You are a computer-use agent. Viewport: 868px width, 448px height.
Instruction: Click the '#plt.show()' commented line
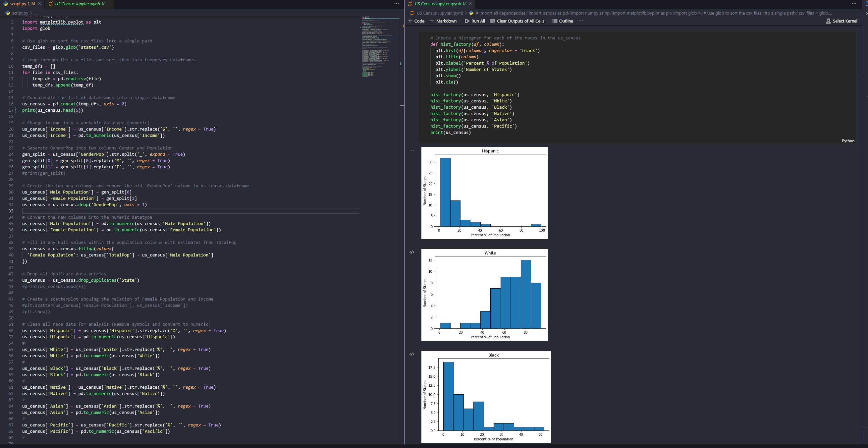pyautogui.click(x=36, y=312)
